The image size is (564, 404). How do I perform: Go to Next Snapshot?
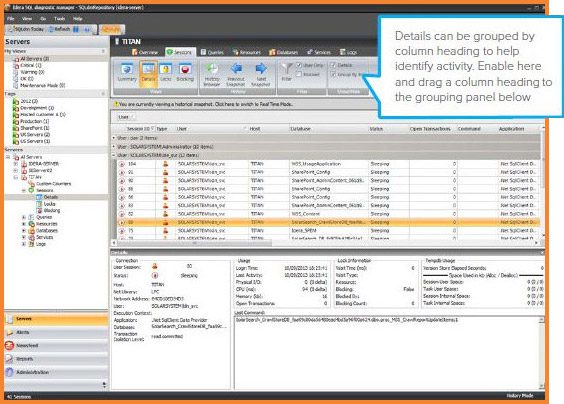click(261, 74)
